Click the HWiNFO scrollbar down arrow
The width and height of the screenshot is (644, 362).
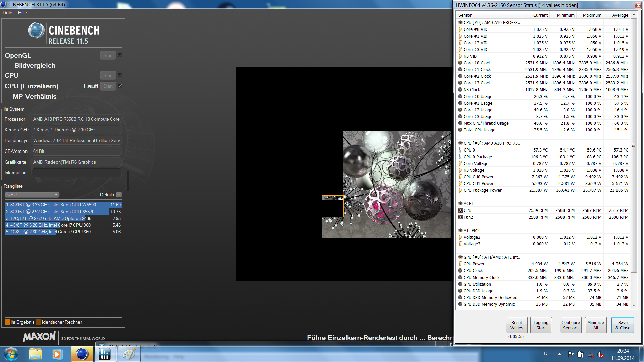(634, 305)
